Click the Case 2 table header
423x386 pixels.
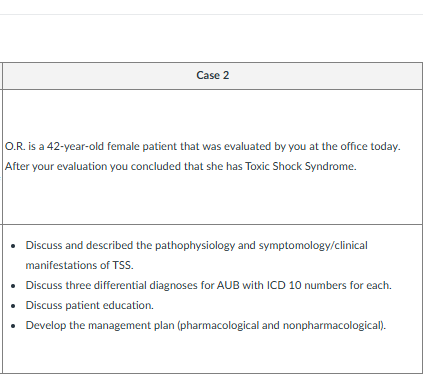(x=213, y=75)
